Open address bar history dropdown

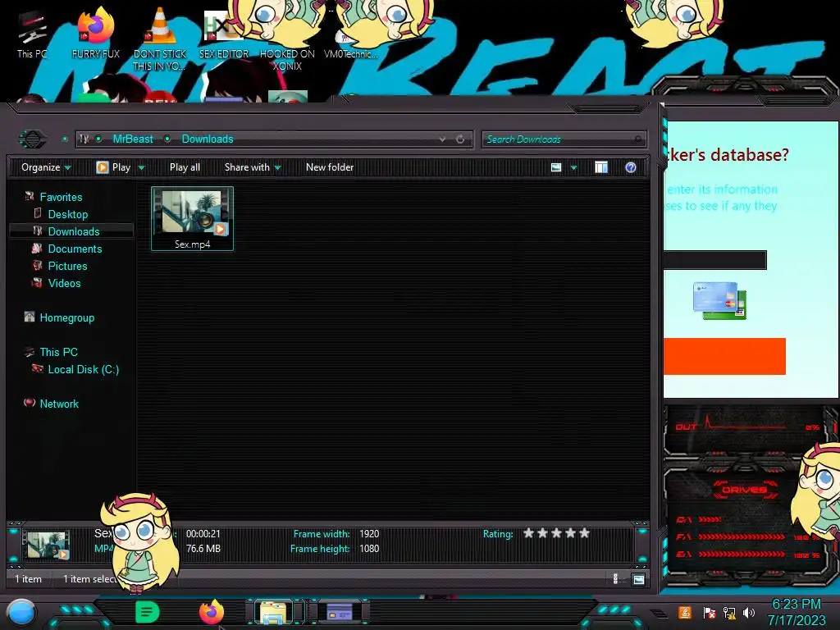[x=442, y=139]
